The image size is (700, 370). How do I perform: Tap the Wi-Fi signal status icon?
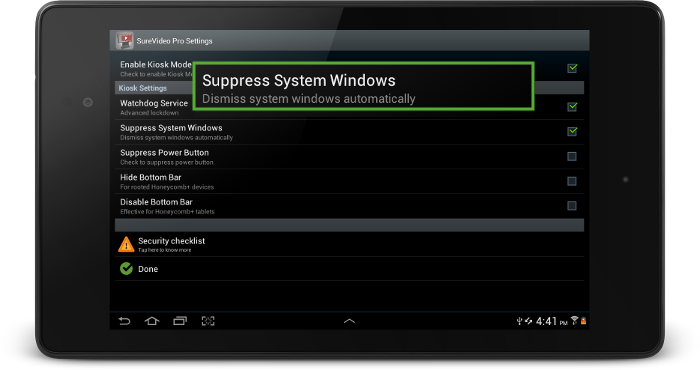[575, 320]
